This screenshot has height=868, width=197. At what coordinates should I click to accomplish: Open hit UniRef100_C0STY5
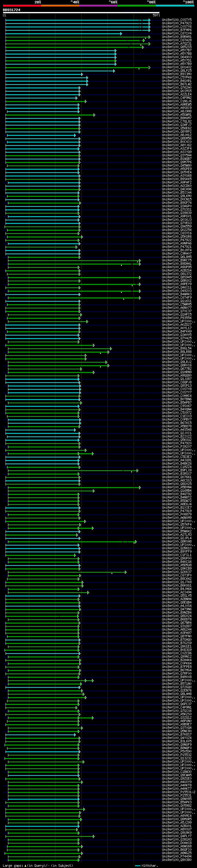(x=177, y=20)
